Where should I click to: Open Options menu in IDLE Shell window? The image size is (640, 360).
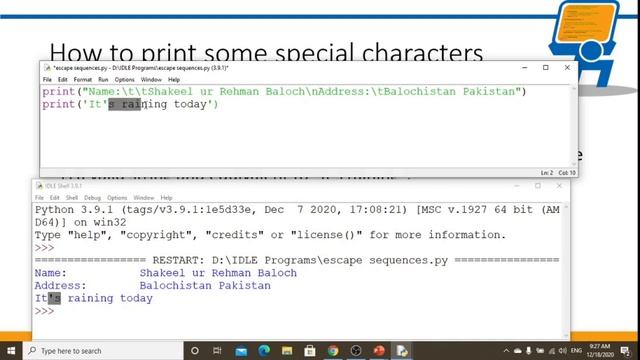click(x=117, y=198)
